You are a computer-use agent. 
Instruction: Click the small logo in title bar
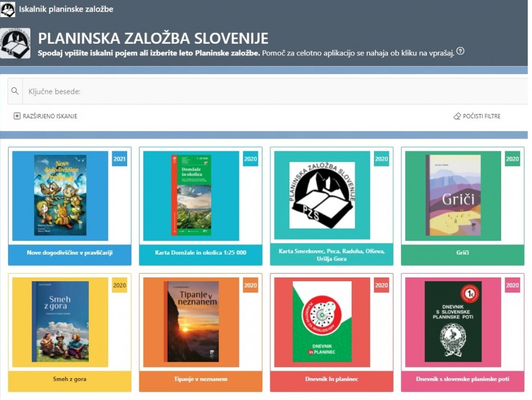pos(7,9)
